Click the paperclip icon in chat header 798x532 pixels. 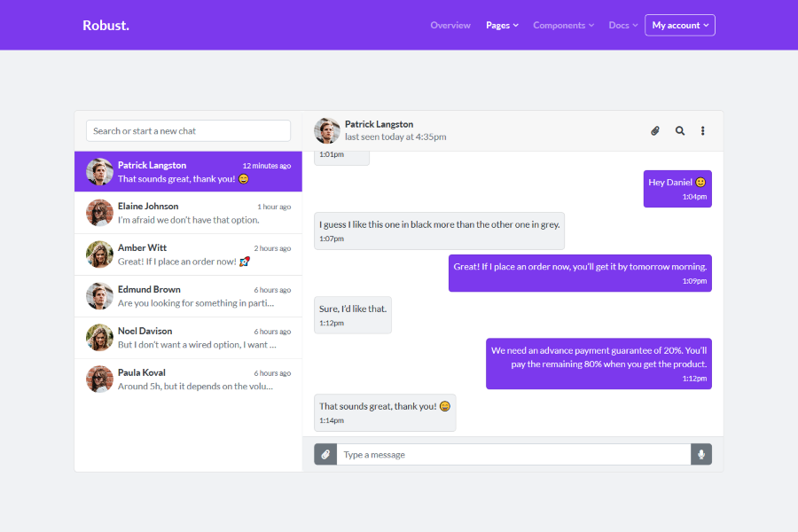[655, 131]
